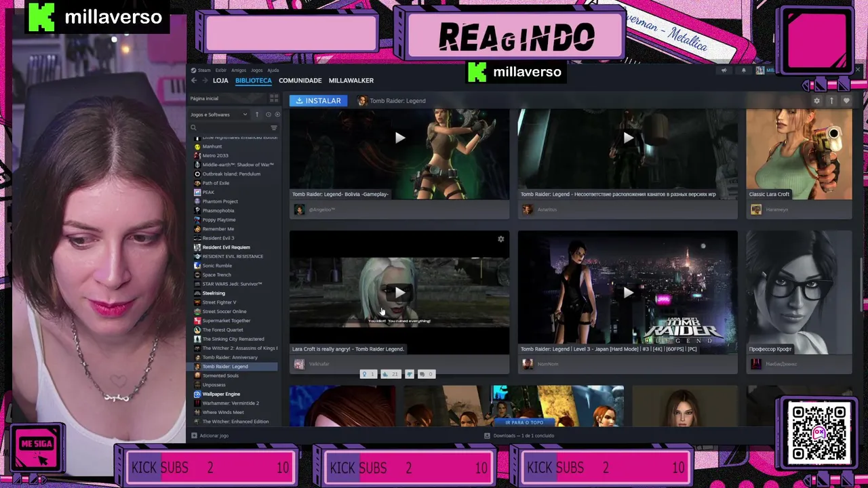Click the Adicionar jogo plus icon
The width and height of the screenshot is (868, 488).
(194, 436)
